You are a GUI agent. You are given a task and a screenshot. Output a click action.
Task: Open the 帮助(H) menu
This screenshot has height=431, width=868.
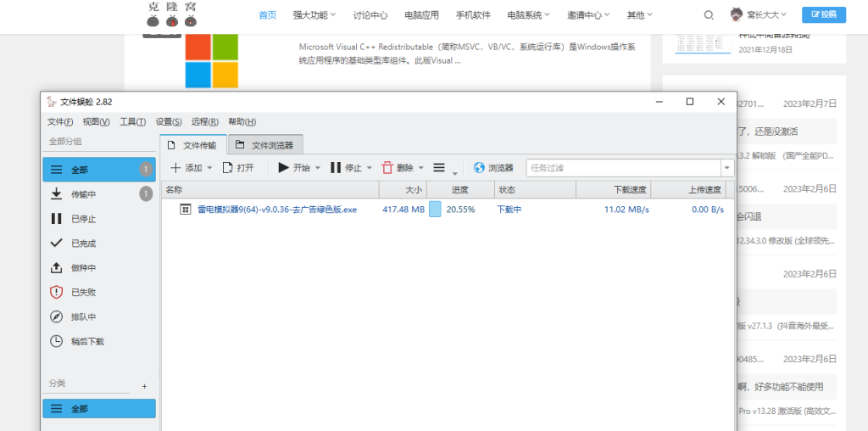(242, 122)
